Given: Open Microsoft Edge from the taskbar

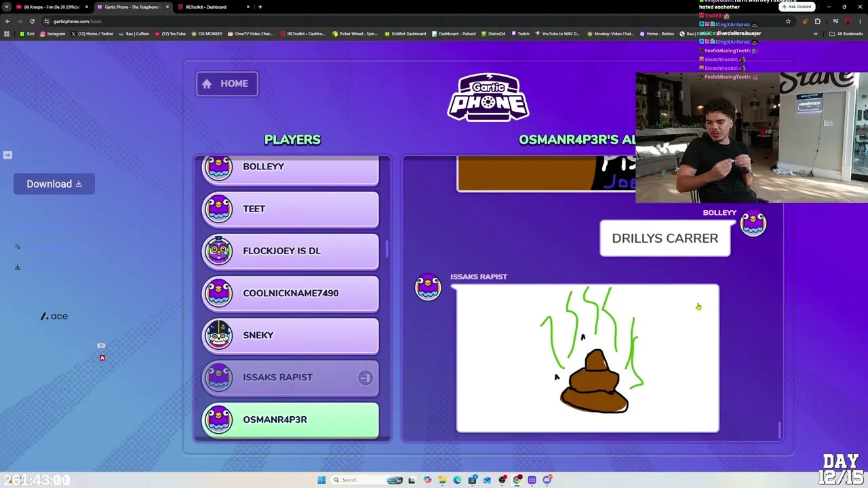Looking at the screenshot, I should click(x=458, y=480).
